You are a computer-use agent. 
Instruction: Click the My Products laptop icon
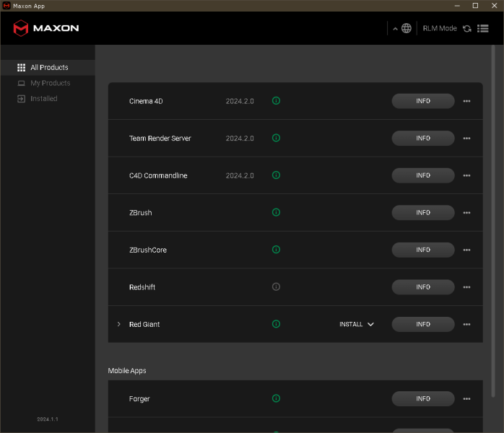(21, 83)
